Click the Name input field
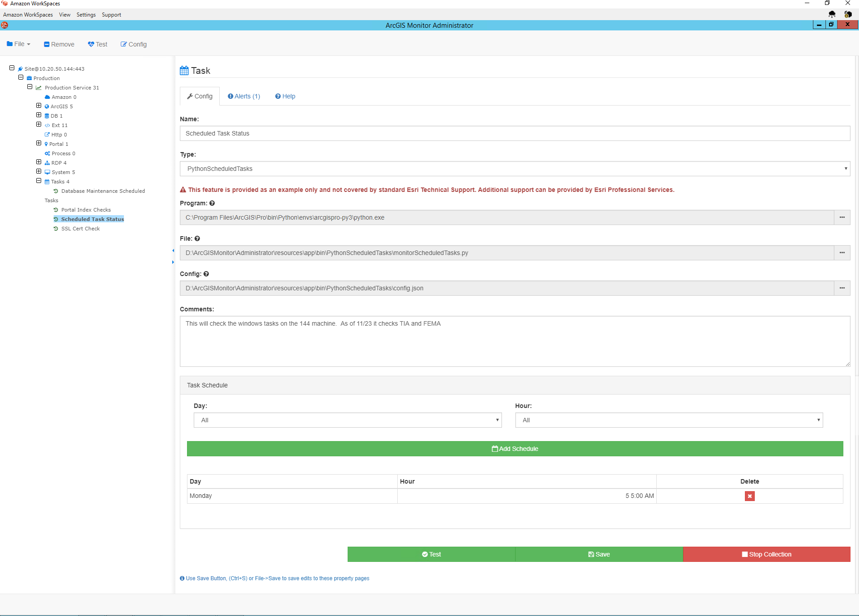The height and width of the screenshot is (616, 859). [x=515, y=133]
